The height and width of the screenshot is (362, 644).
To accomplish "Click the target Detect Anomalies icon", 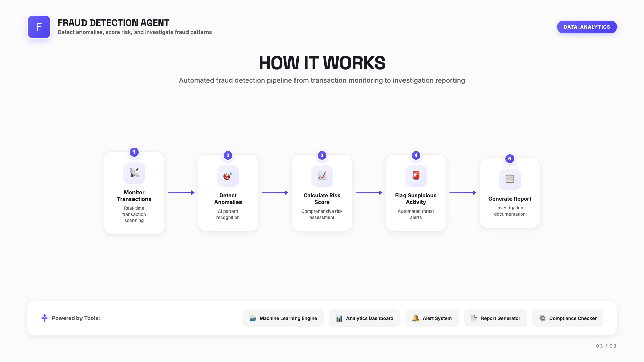I will 228,176.
